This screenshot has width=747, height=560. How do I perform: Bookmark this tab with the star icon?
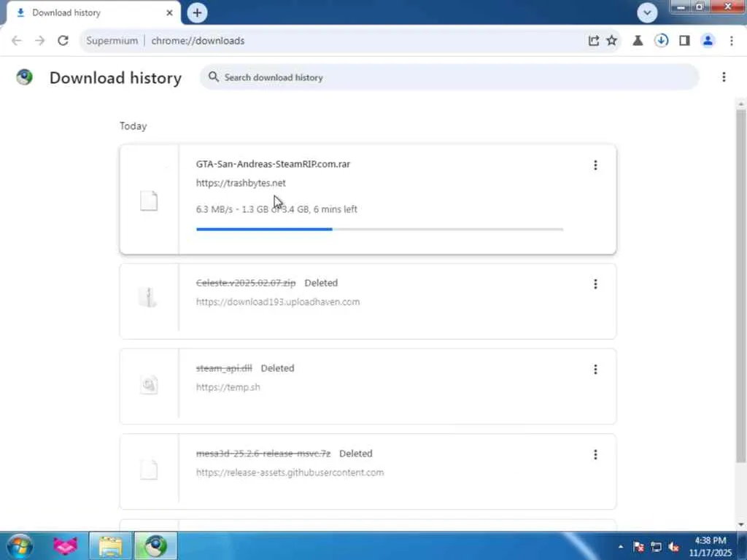[612, 41]
